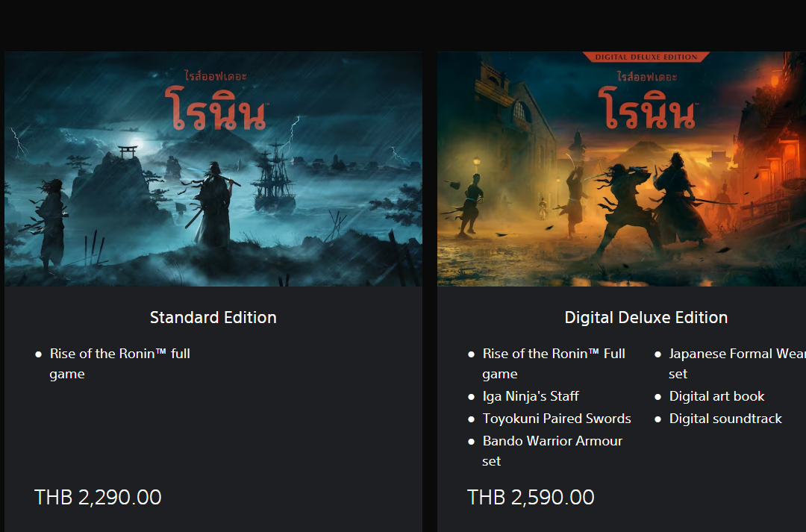Click the THB 2,590.00 price

[x=531, y=497]
